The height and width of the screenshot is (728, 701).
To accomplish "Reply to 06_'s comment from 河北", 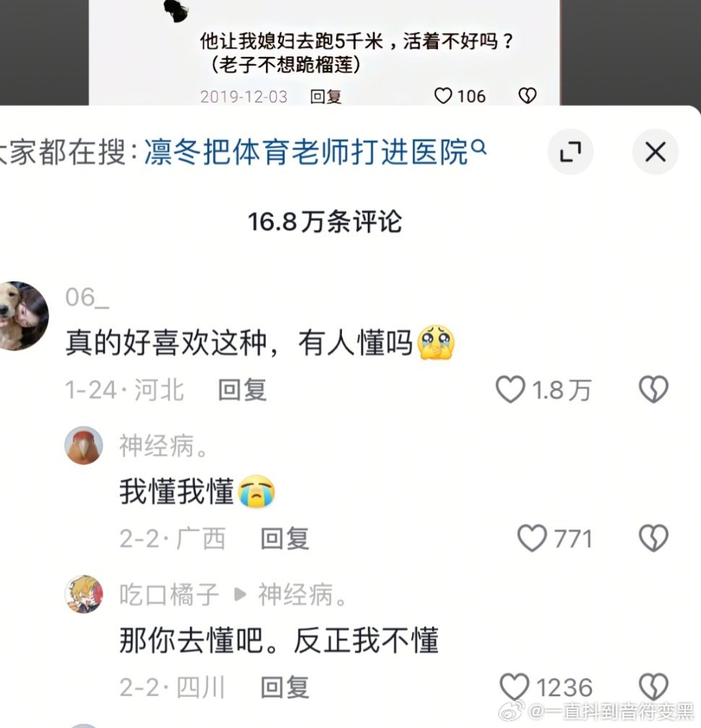I will (242, 390).
